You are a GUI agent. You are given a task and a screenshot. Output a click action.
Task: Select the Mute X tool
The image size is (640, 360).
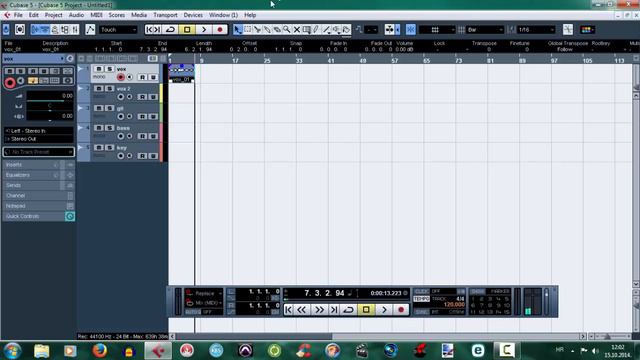297,29
